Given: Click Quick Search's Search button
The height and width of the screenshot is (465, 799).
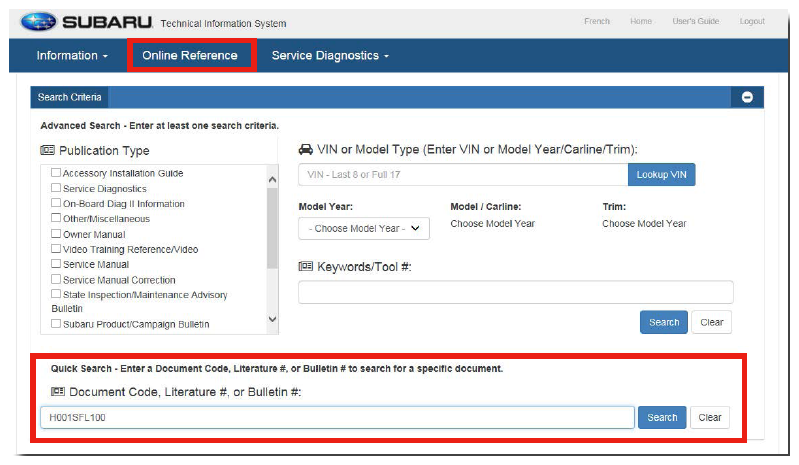Looking at the screenshot, I should coord(662,418).
